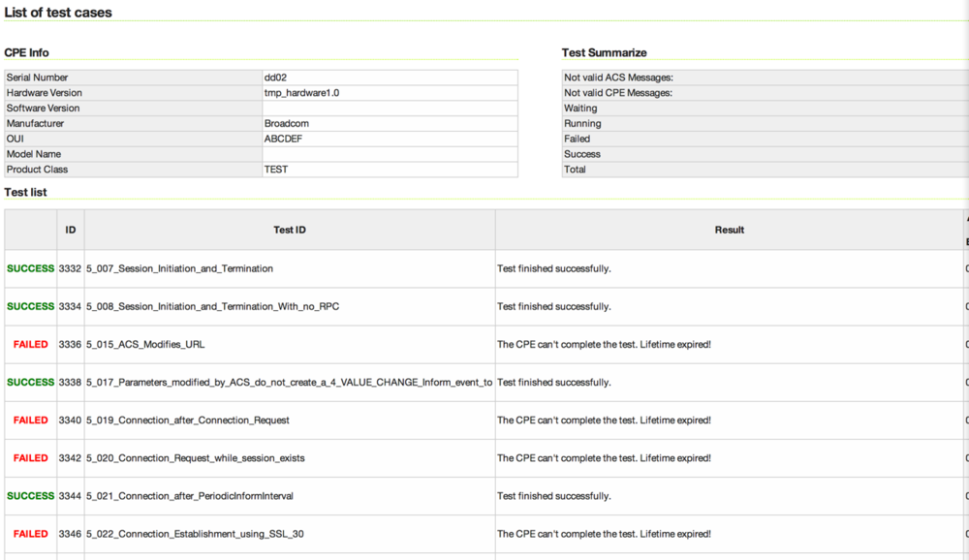Click the Success summary row

pyautogui.click(x=766, y=154)
